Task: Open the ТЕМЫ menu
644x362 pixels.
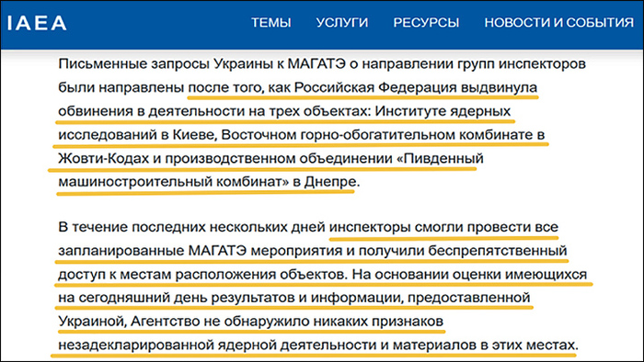Action: (x=271, y=23)
